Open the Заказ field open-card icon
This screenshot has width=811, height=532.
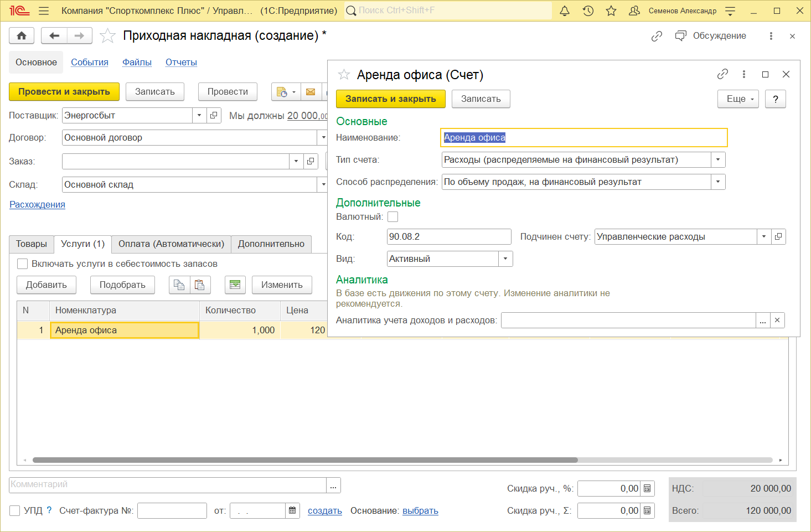[311, 162]
